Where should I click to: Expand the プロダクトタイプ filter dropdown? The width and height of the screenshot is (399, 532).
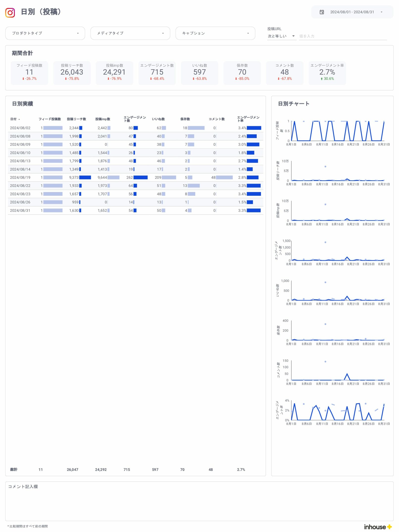click(x=45, y=33)
